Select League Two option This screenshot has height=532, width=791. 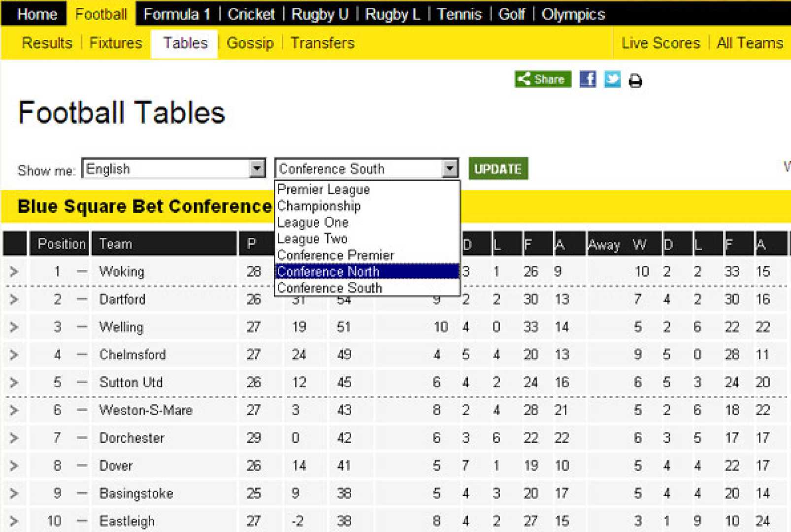pyautogui.click(x=312, y=239)
